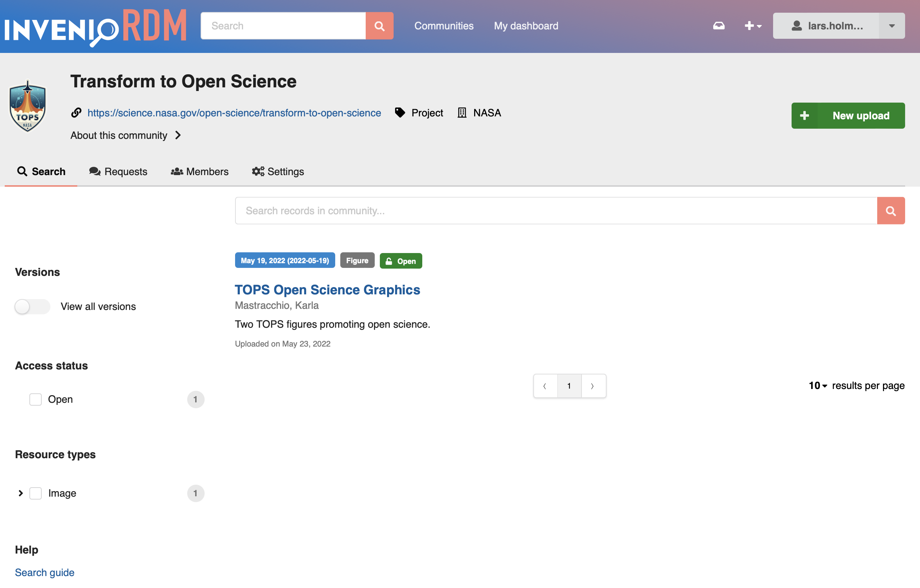Go to next results page
The width and height of the screenshot is (920, 588).
pyautogui.click(x=594, y=386)
